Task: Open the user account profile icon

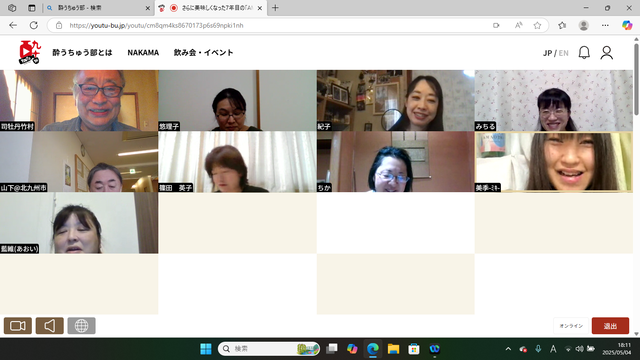Action: tap(607, 53)
